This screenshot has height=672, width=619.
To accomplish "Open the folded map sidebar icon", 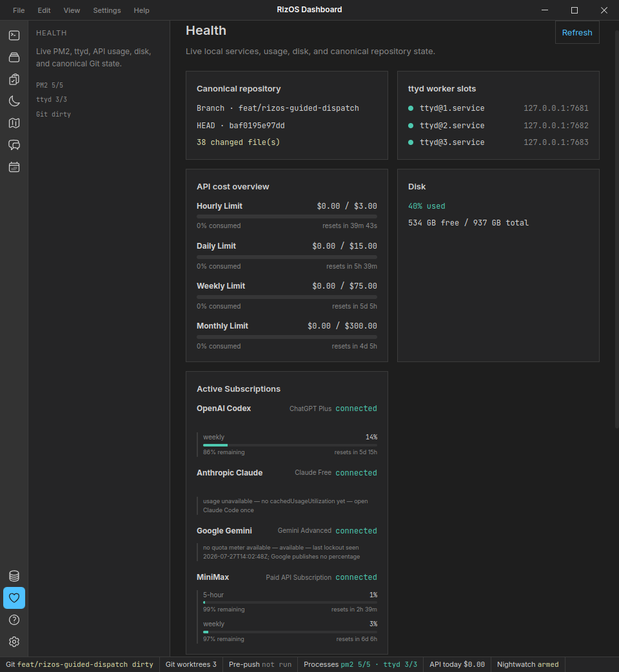I will [x=14, y=123].
